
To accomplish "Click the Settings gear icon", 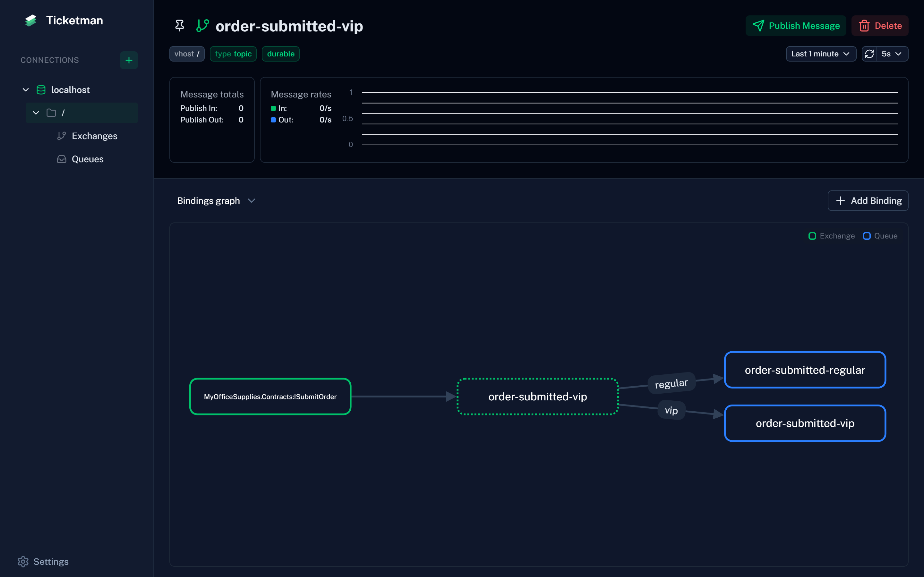I will pos(23,561).
